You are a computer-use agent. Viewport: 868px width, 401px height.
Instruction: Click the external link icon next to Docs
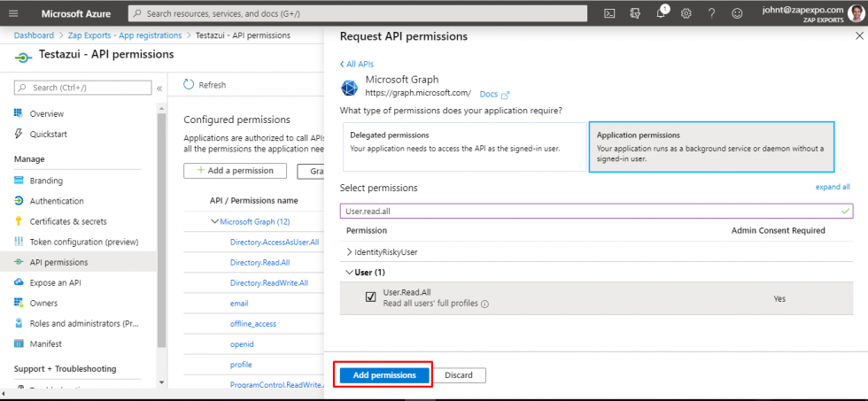pos(505,95)
